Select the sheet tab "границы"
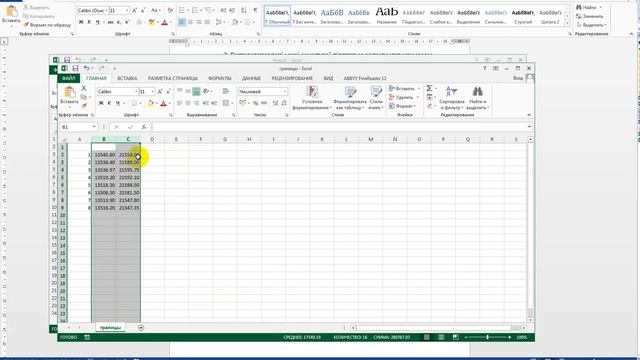The height and width of the screenshot is (360, 640). click(111, 327)
